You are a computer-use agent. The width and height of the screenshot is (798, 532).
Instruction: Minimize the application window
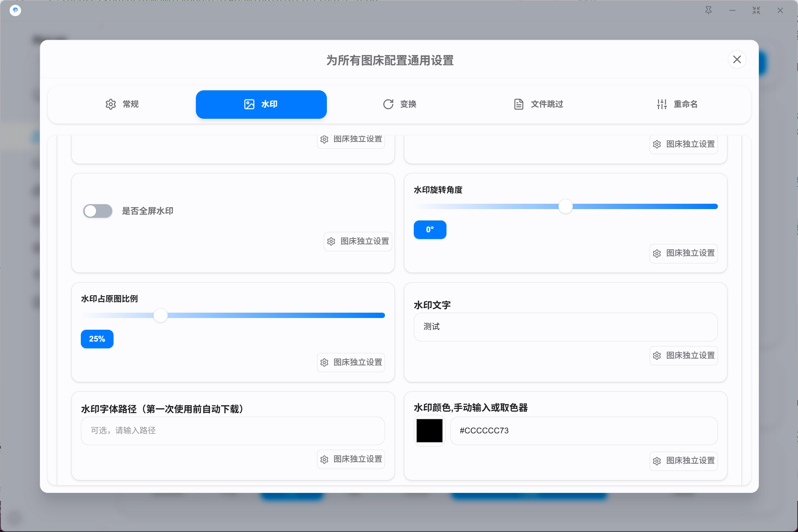[732, 10]
